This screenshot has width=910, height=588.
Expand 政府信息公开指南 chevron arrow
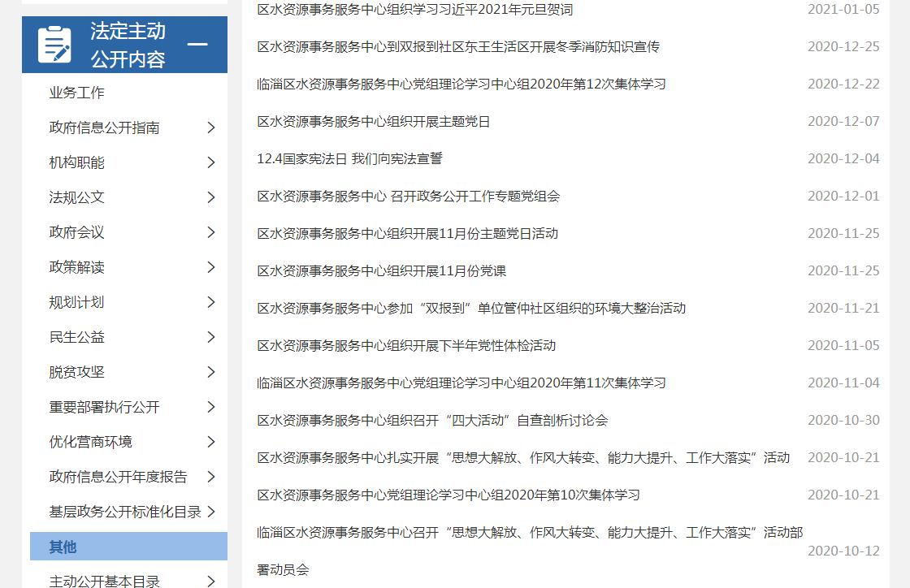pyautogui.click(x=210, y=128)
